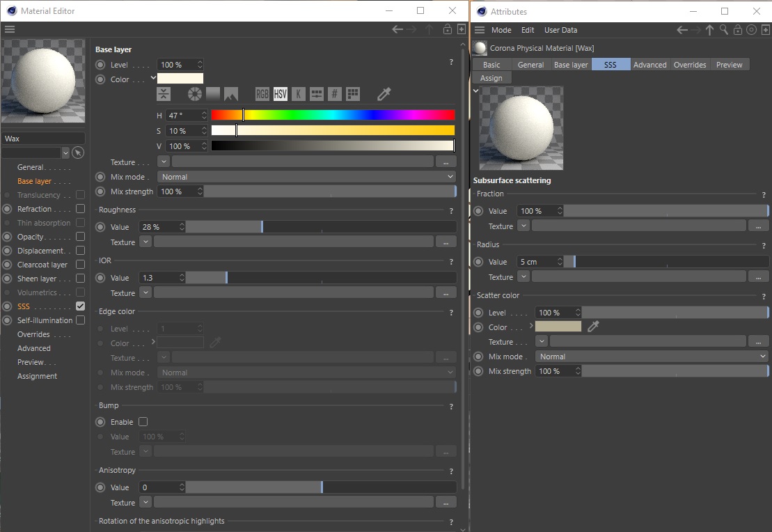
Task: Pick scatter color with the eyedropper
Action: tap(593, 326)
